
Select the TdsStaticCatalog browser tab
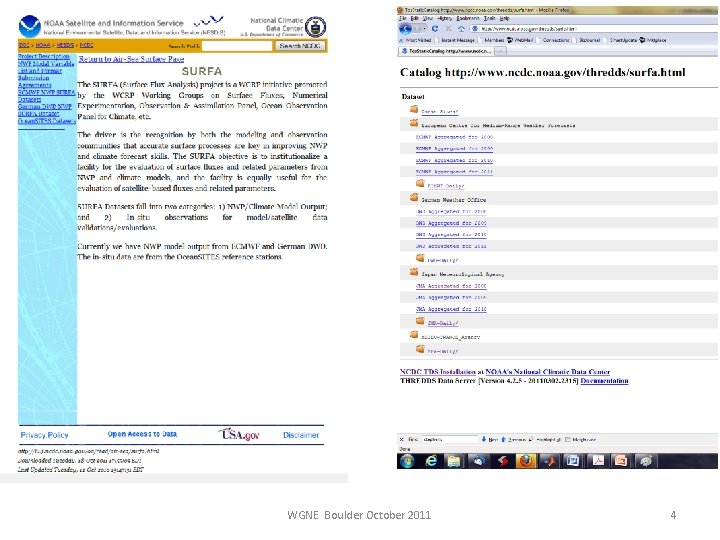pos(445,51)
